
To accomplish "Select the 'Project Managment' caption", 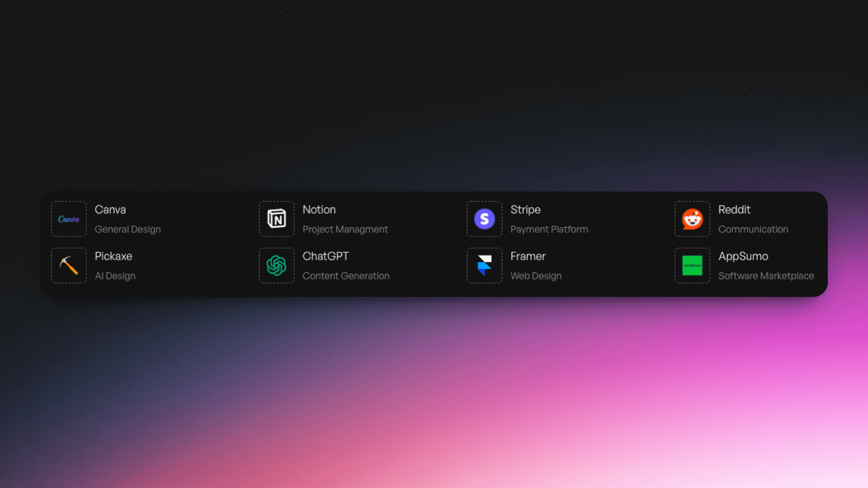I will pyautogui.click(x=345, y=230).
